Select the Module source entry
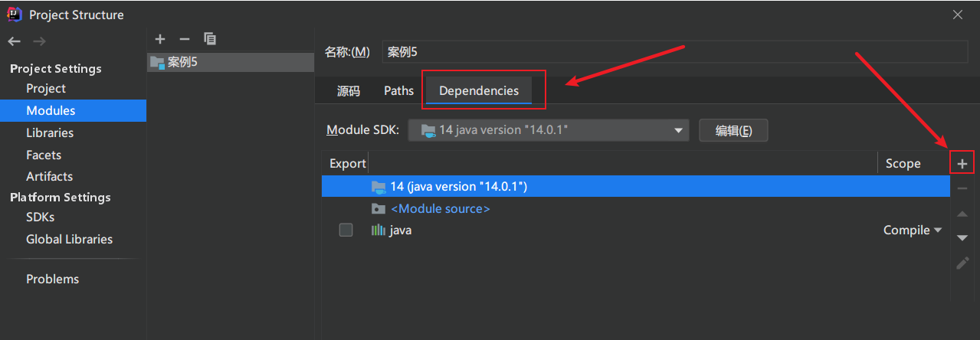The height and width of the screenshot is (340, 980). (440, 208)
